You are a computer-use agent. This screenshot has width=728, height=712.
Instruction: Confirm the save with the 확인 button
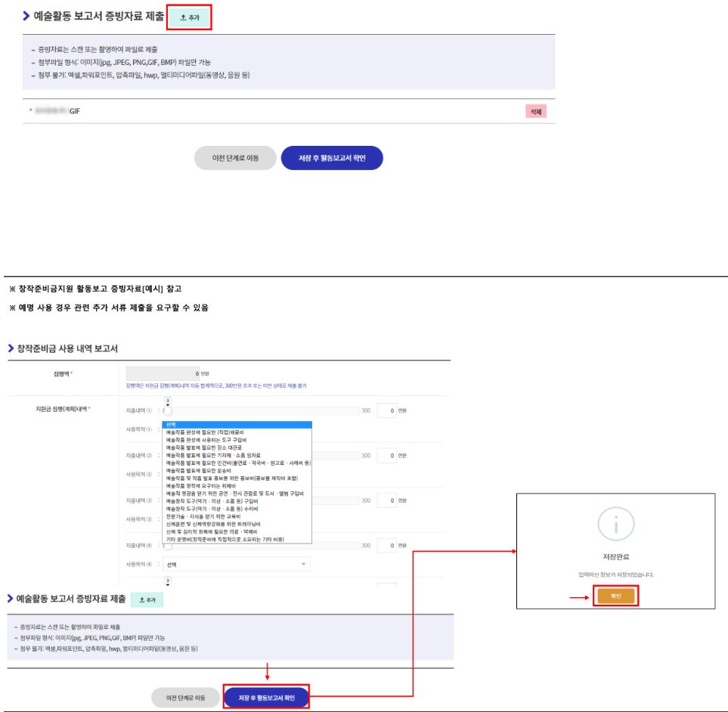[x=615, y=596]
